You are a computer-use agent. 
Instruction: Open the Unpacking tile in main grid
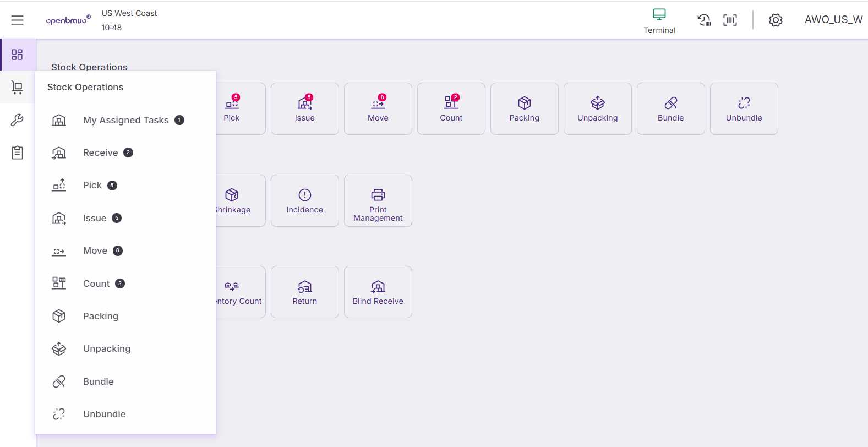click(x=597, y=108)
